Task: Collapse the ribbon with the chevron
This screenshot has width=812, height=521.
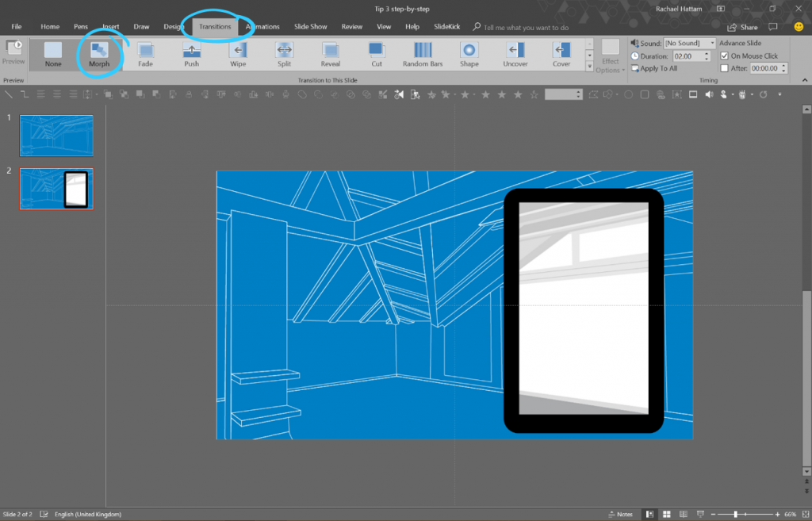Action: click(x=804, y=79)
